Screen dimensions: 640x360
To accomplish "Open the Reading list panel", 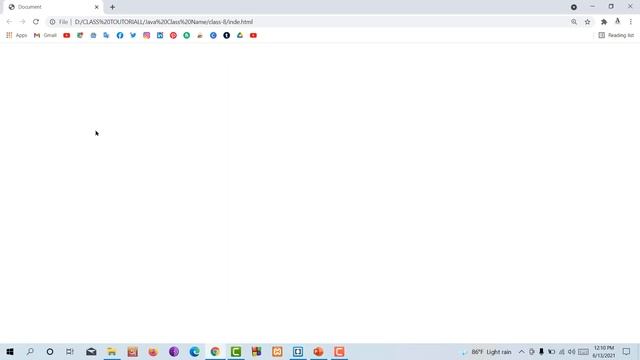I will click(616, 36).
